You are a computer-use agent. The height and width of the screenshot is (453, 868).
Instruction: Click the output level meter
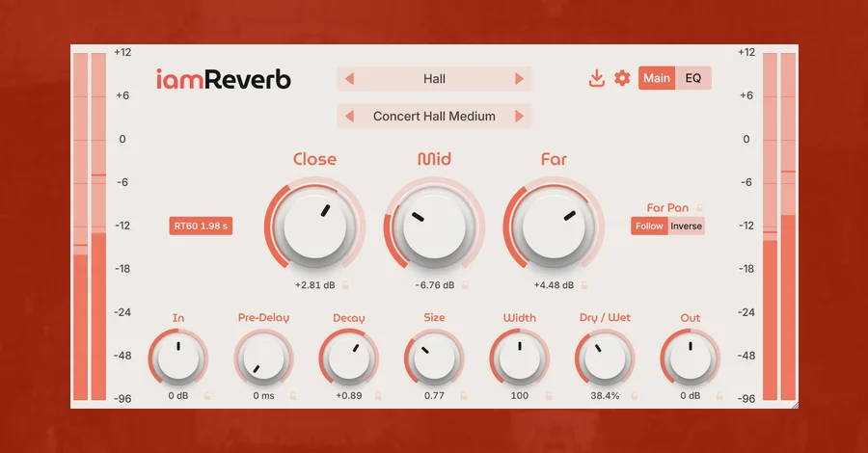(779, 226)
